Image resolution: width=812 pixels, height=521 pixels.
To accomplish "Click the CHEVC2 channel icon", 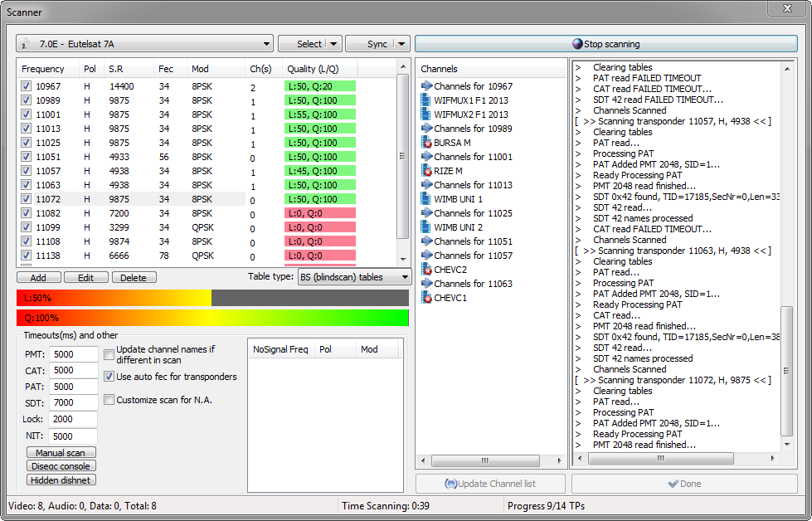I will [426, 270].
